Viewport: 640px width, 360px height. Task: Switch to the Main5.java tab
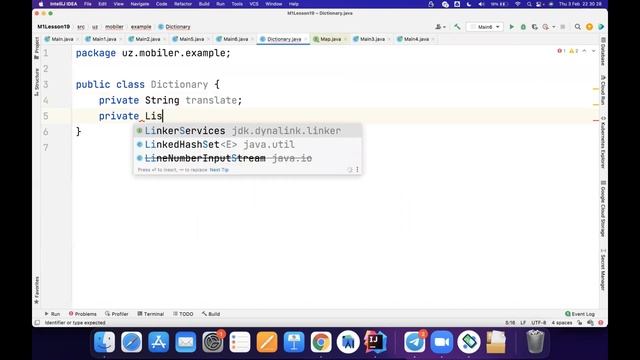coord(191,39)
